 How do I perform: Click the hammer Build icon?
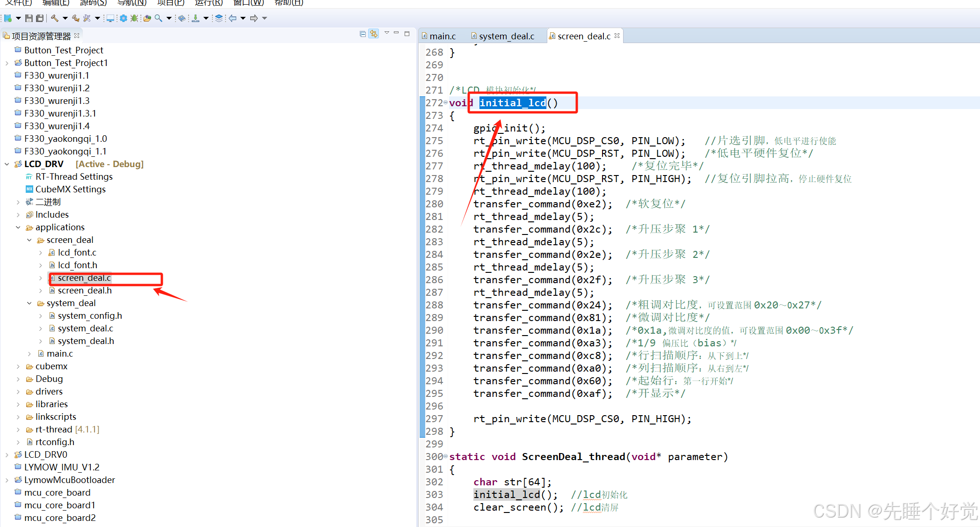coord(55,18)
